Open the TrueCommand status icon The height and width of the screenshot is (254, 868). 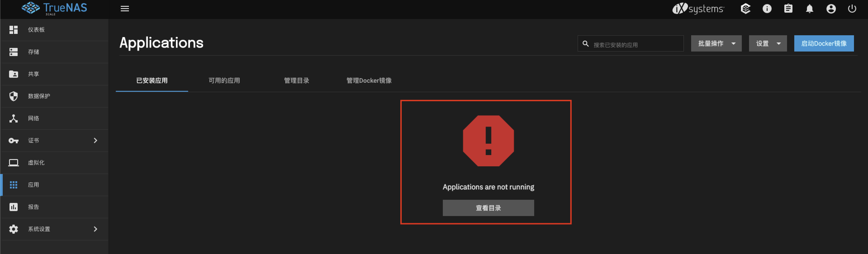point(745,9)
